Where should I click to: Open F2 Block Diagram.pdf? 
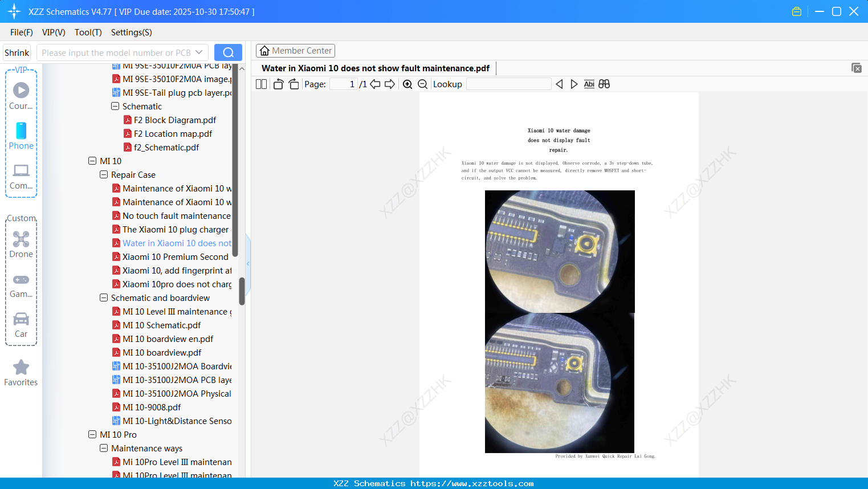pos(170,120)
